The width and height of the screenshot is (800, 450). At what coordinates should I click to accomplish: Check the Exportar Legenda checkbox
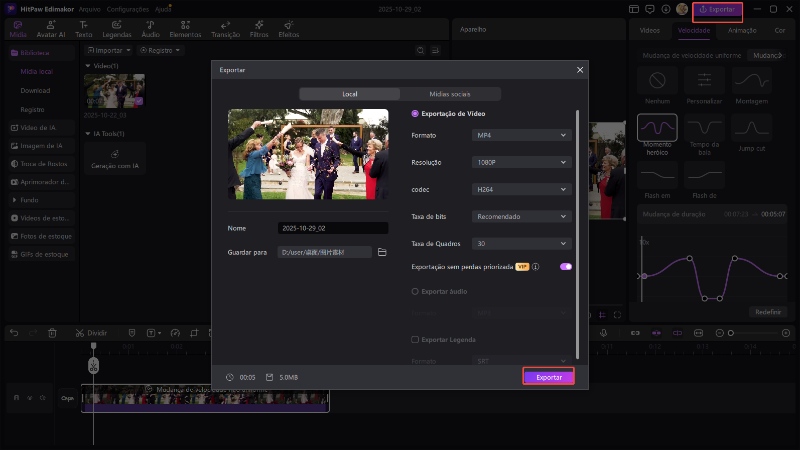(x=416, y=340)
